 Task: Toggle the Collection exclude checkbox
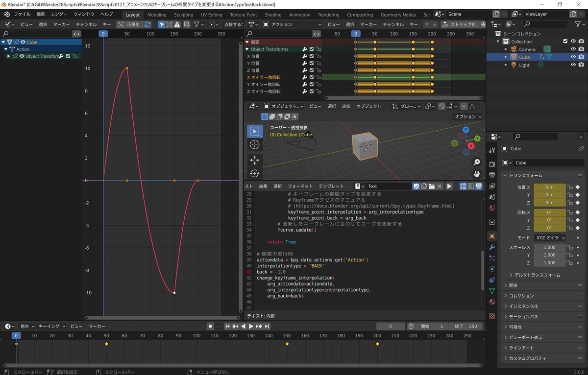tap(565, 42)
